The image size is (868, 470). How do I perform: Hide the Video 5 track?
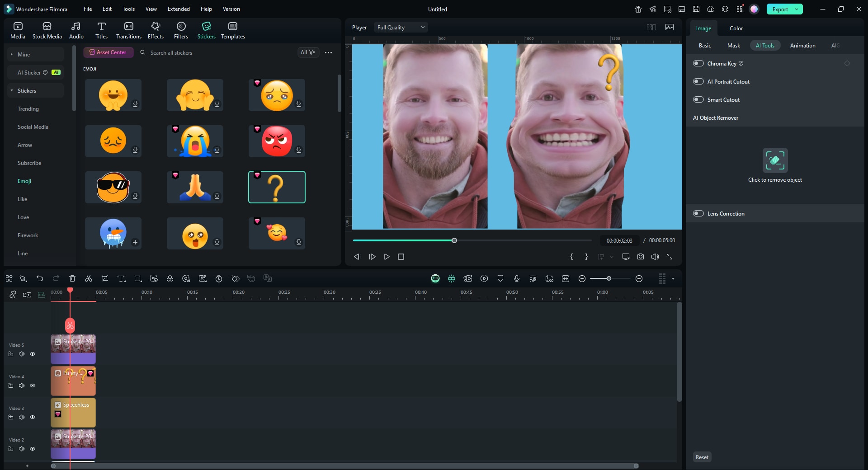pyautogui.click(x=33, y=354)
